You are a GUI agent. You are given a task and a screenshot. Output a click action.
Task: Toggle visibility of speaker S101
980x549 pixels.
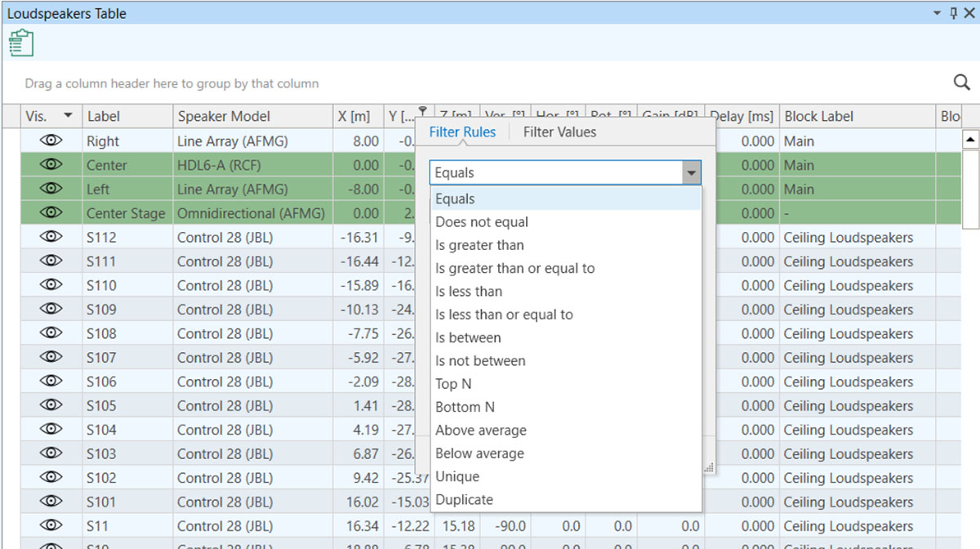[51, 501]
